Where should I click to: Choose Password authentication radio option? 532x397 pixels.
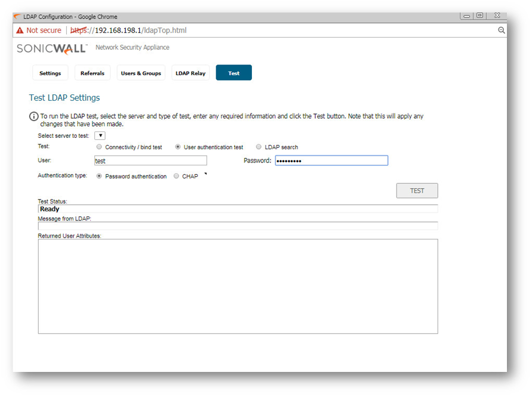[99, 176]
